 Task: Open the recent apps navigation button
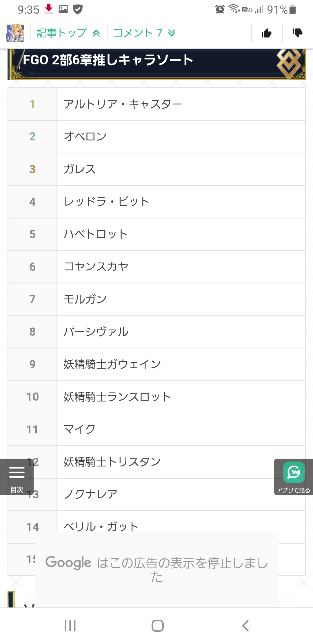[x=70, y=625]
